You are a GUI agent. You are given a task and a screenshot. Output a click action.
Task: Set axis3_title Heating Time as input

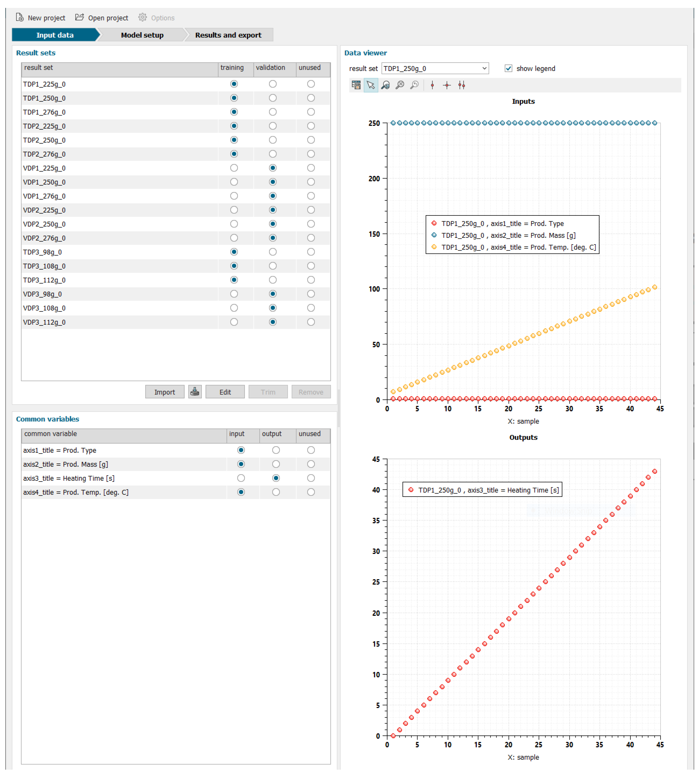tap(241, 478)
